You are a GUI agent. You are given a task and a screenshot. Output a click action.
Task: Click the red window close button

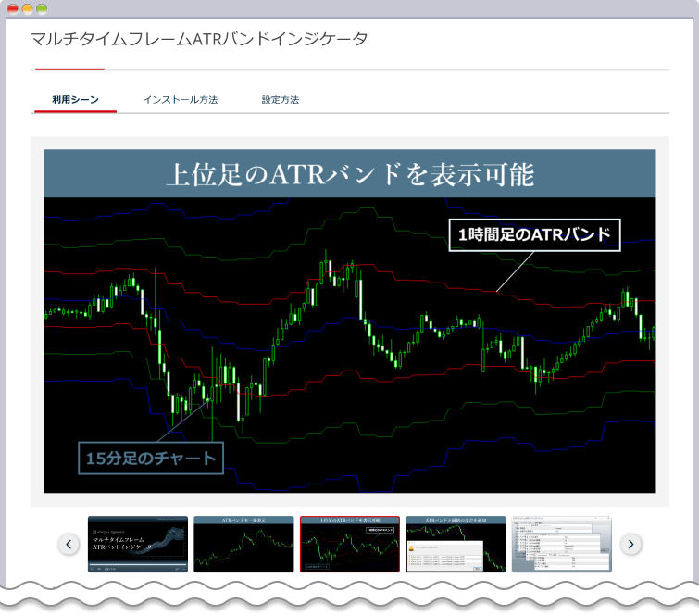pyautogui.click(x=13, y=9)
